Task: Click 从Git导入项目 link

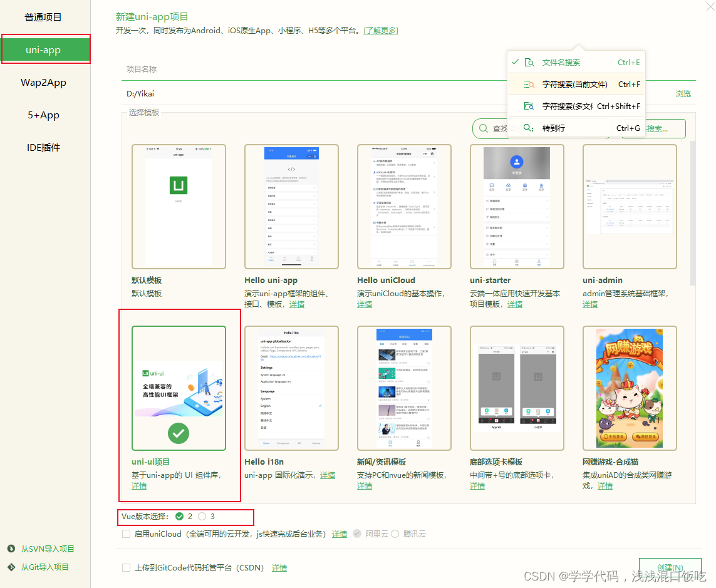Action: coord(44,567)
